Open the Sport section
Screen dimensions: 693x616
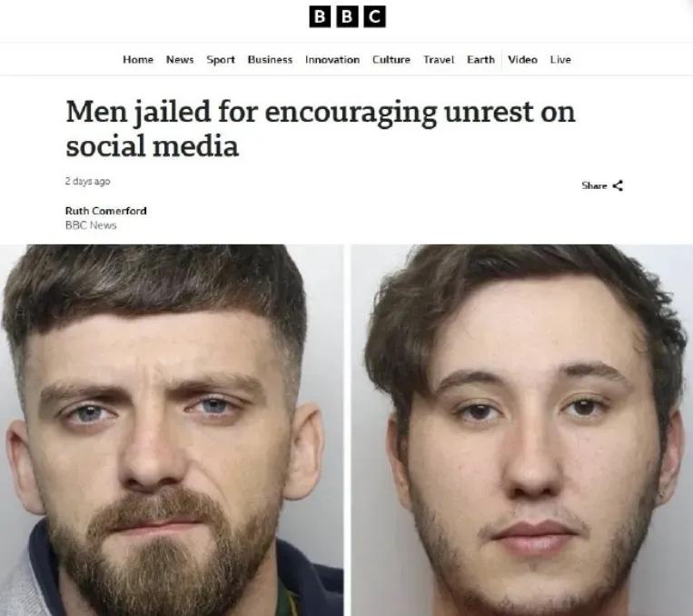[221, 60]
